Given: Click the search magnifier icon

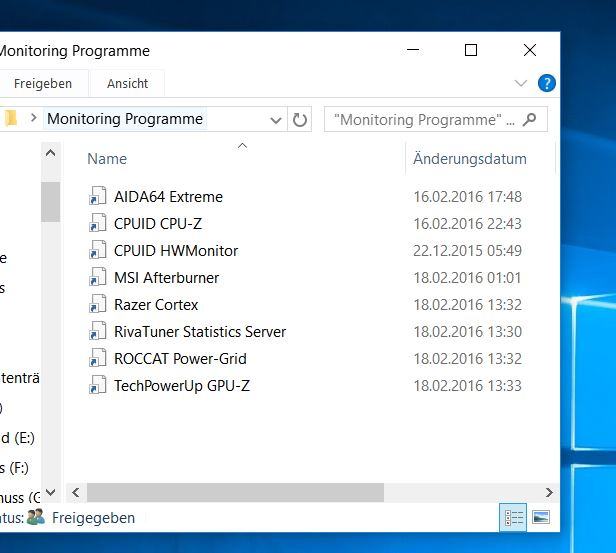Looking at the screenshot, I should click(529, 119).
